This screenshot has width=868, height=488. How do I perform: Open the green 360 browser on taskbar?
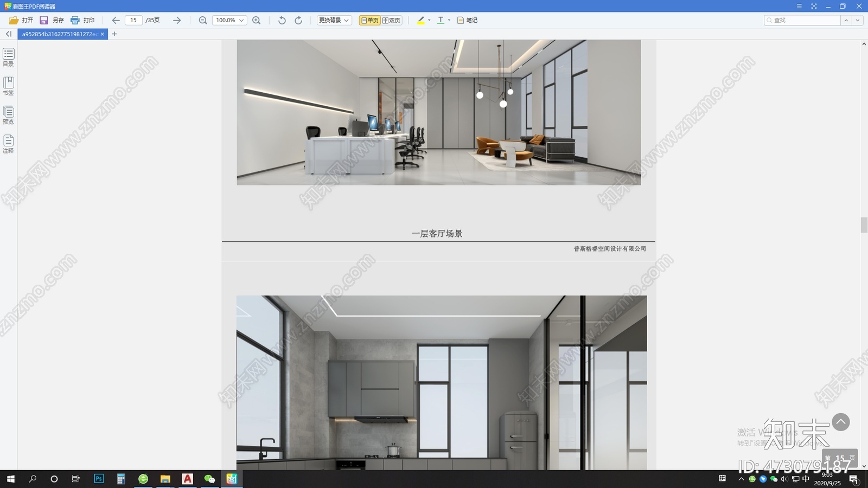143,479
